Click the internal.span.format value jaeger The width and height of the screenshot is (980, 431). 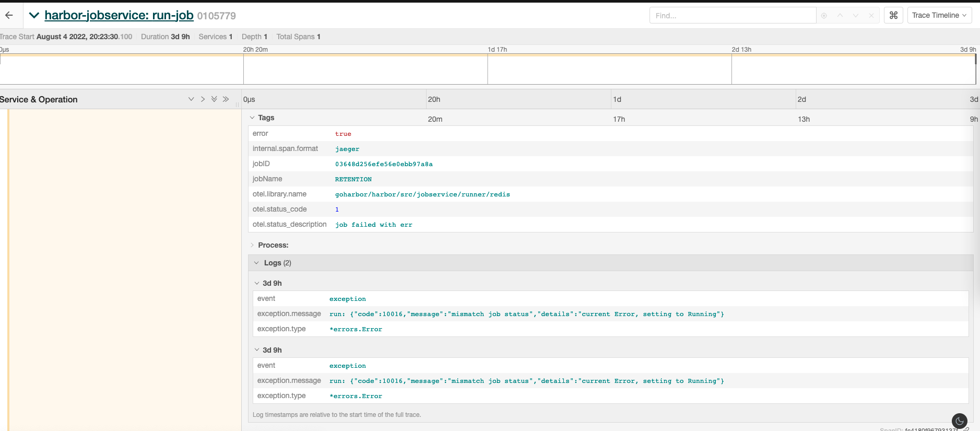pos(347,149)
